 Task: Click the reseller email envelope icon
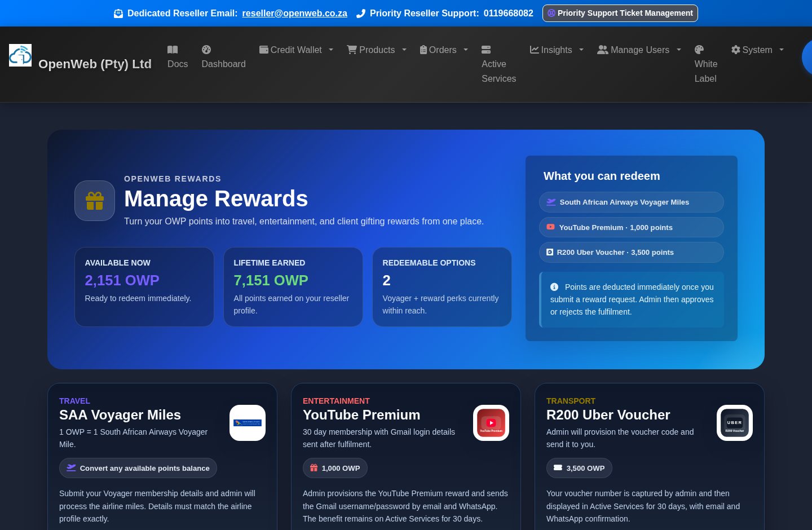tap(118, 14)
